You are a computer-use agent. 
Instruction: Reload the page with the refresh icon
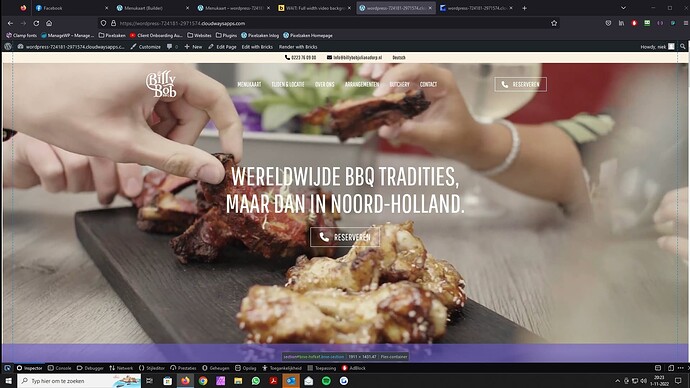36,23
